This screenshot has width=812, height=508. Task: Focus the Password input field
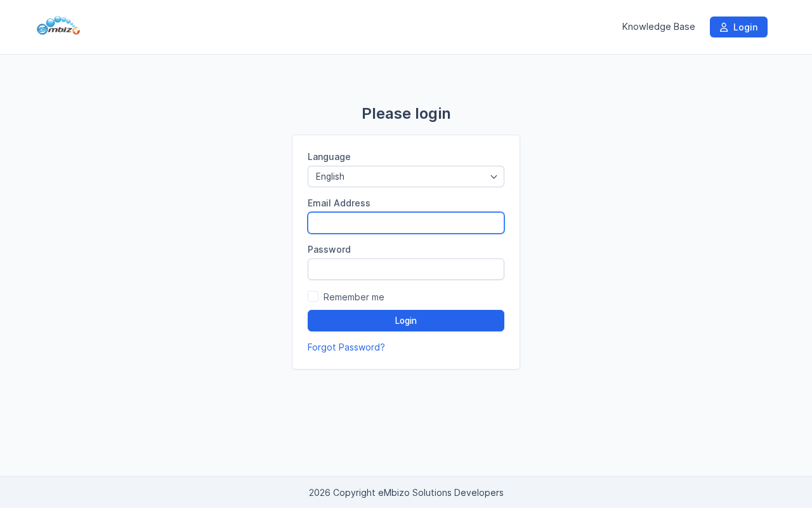click(406, 269)
